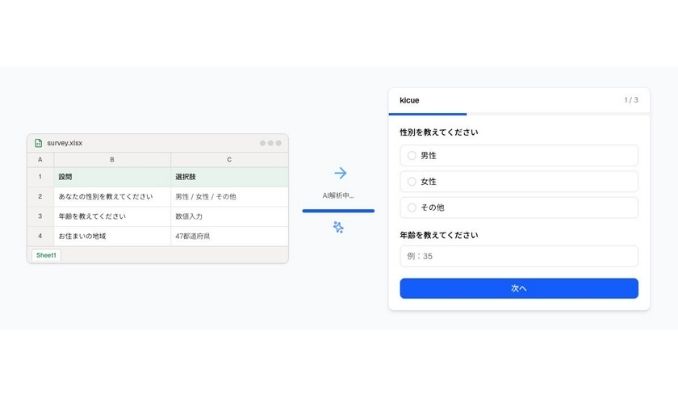Select row 2 header in the spreadsheet
This screenshot has width=678, height=396.
40,197
